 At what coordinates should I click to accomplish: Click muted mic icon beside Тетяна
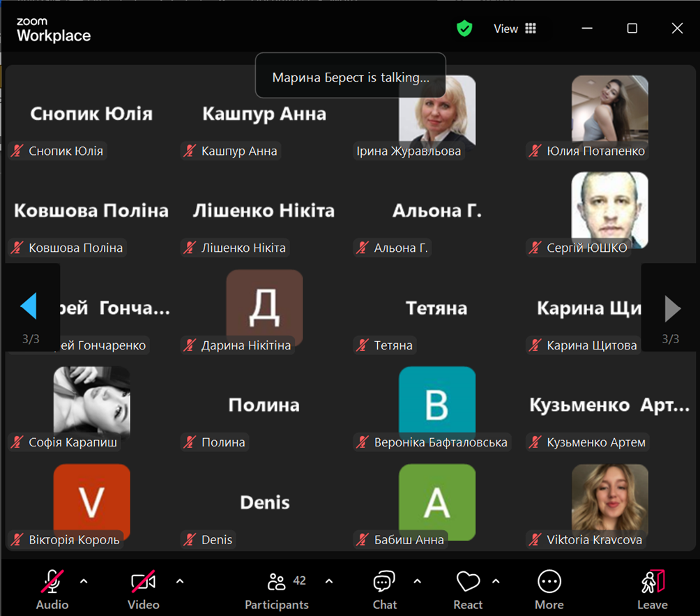(x=362, y=345)
